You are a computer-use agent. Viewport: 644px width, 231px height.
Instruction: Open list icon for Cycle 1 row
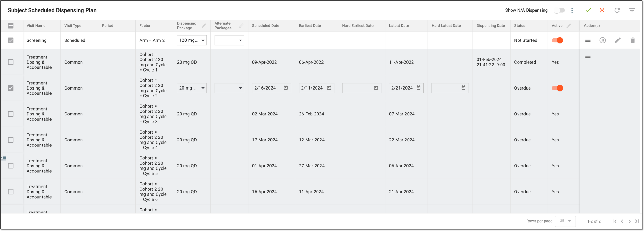click(588, 56)
